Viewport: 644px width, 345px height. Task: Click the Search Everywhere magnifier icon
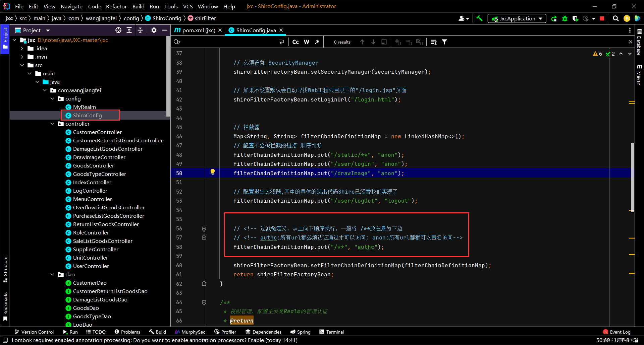[x=616, y=18]
